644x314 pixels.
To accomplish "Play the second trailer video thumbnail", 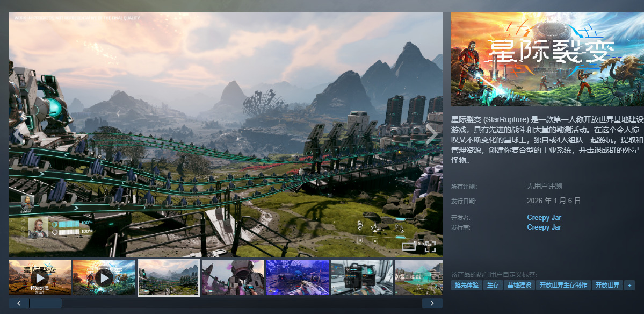I will point(104,277).
